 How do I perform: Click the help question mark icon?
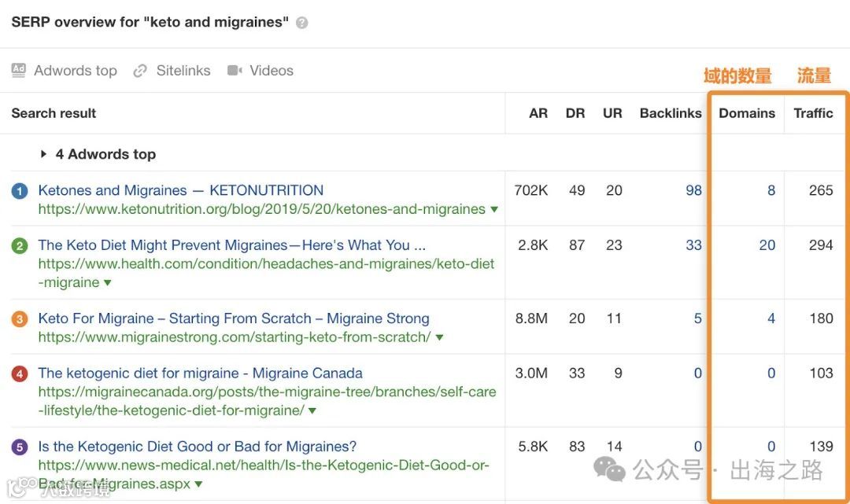(302, 23)
